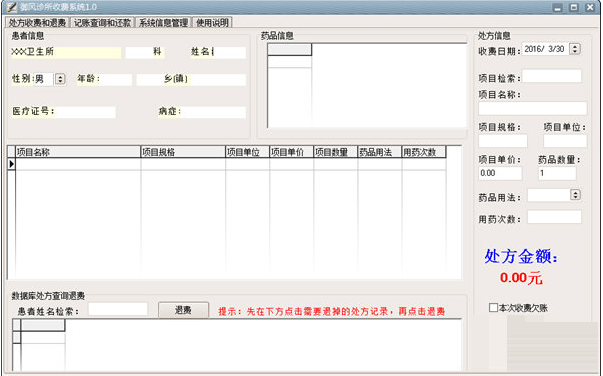Click the 退费 button
Screen dimensions: 603x376
[183, 310]
